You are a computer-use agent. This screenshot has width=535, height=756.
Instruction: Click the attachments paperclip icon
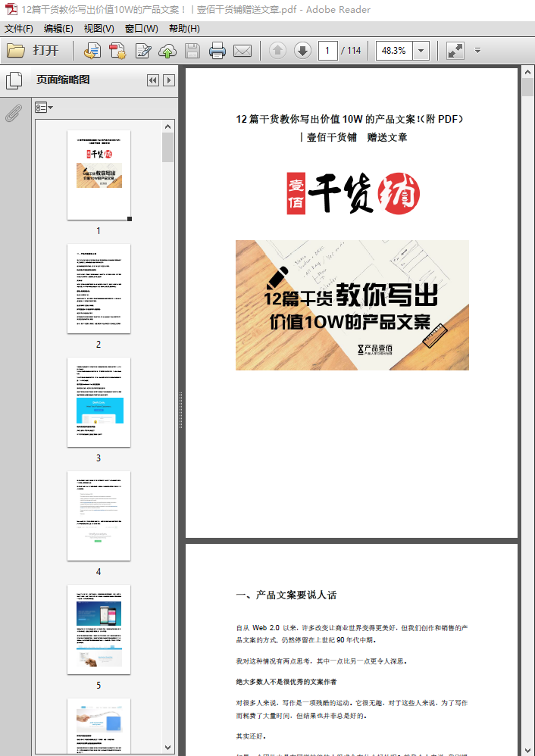point(14,113)
